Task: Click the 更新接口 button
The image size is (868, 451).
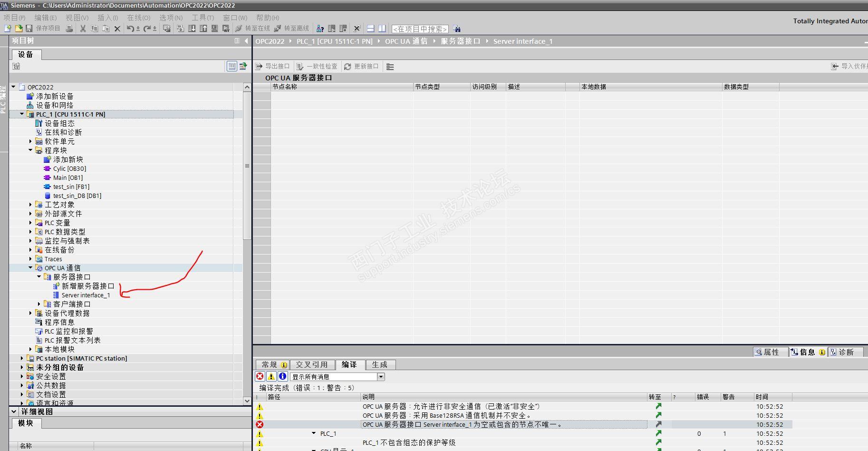Action: (361, 67)
